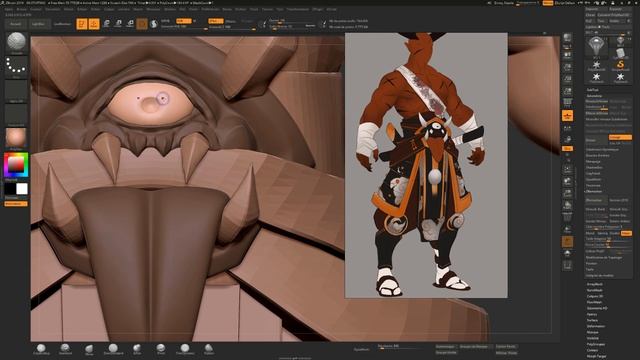
Task: Toggle the Floor grid icon on the right shelf
Action: (567, 103)
